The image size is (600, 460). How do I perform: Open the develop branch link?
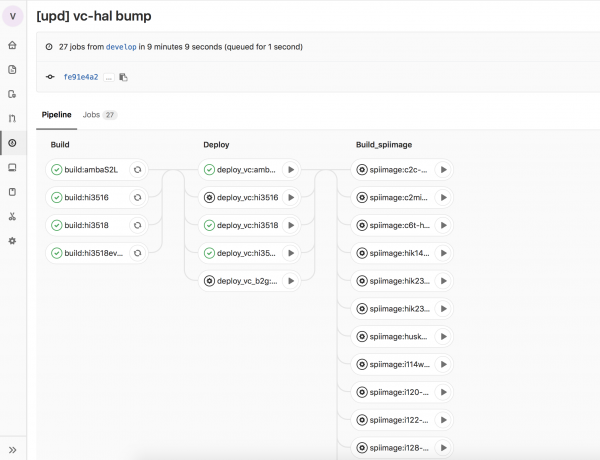pyautogui.click(x=124, y=46)
